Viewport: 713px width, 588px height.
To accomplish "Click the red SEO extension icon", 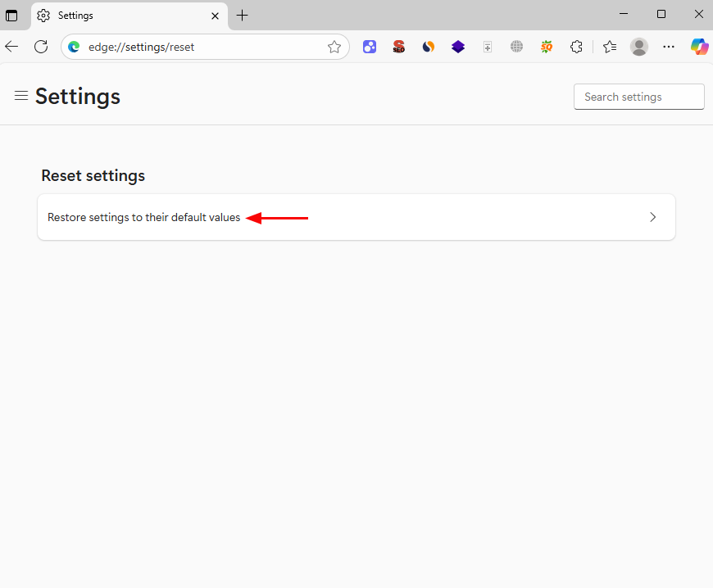I will [x=399, y=47].
